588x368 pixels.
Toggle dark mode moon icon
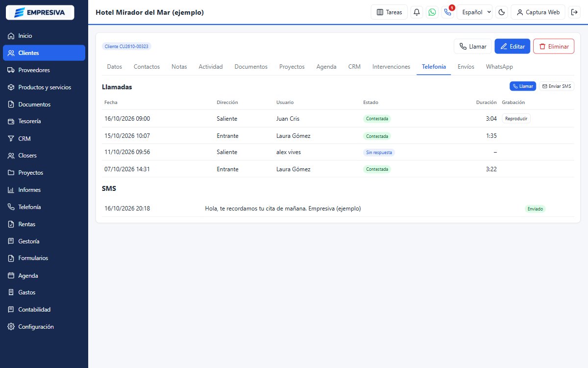[502, 12]
